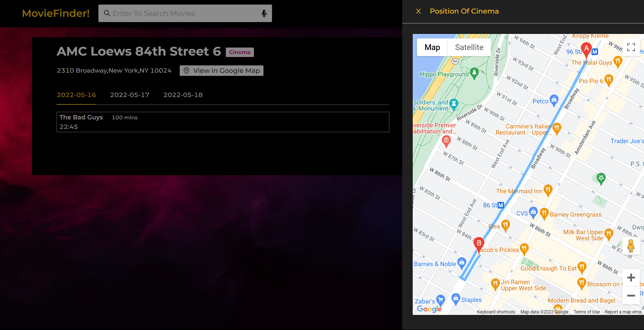This screenshot has height=330, width=644.
Task: Click the Street View pegman icon
Action: click(x=631, y=246)
